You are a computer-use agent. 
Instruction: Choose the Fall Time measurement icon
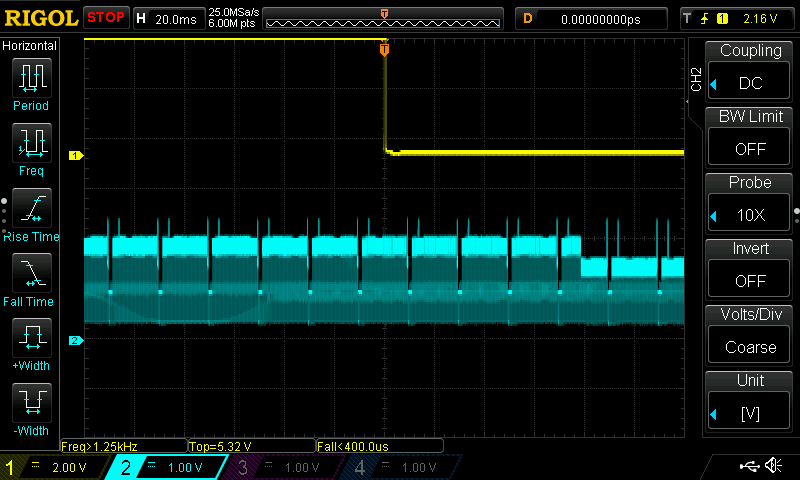pyautogui.click(x=31, y=273)
